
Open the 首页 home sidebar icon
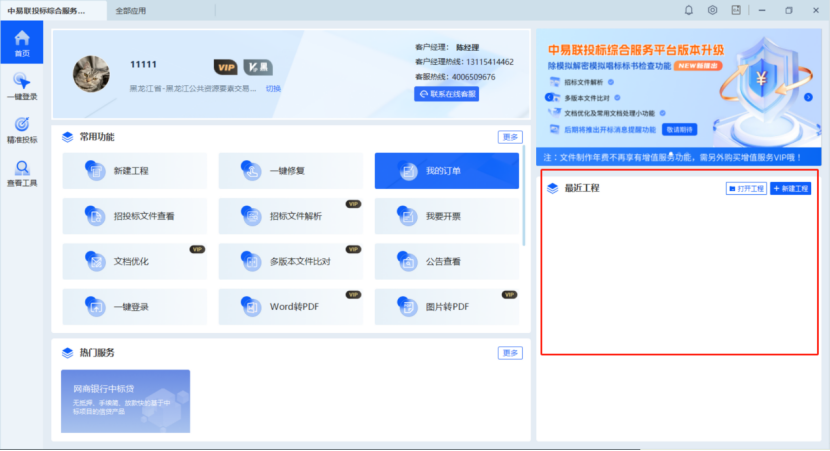click(21, 43)
